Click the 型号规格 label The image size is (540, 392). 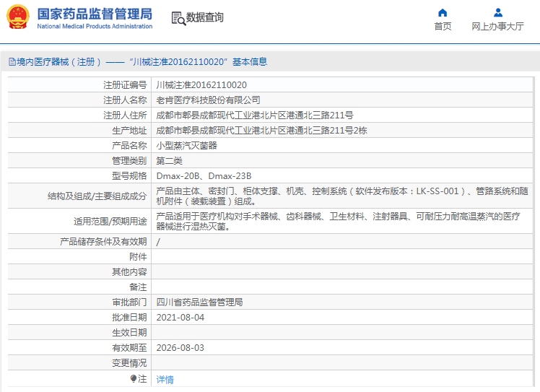129,176
